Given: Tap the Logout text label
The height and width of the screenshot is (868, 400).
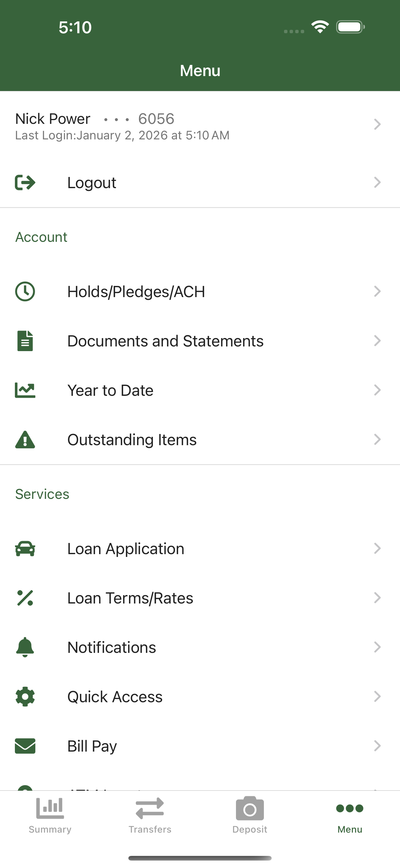Looking at the screenshot, I should coord(92,183).
